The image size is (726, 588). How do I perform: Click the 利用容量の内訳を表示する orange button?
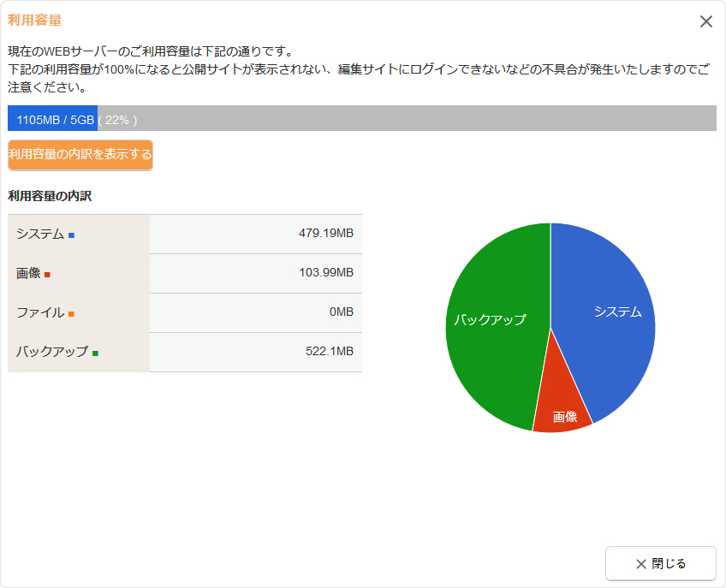80,155
